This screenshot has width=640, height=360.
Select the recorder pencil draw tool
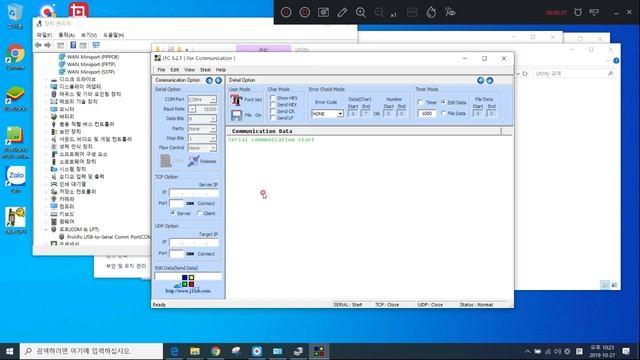pos(342,12)
